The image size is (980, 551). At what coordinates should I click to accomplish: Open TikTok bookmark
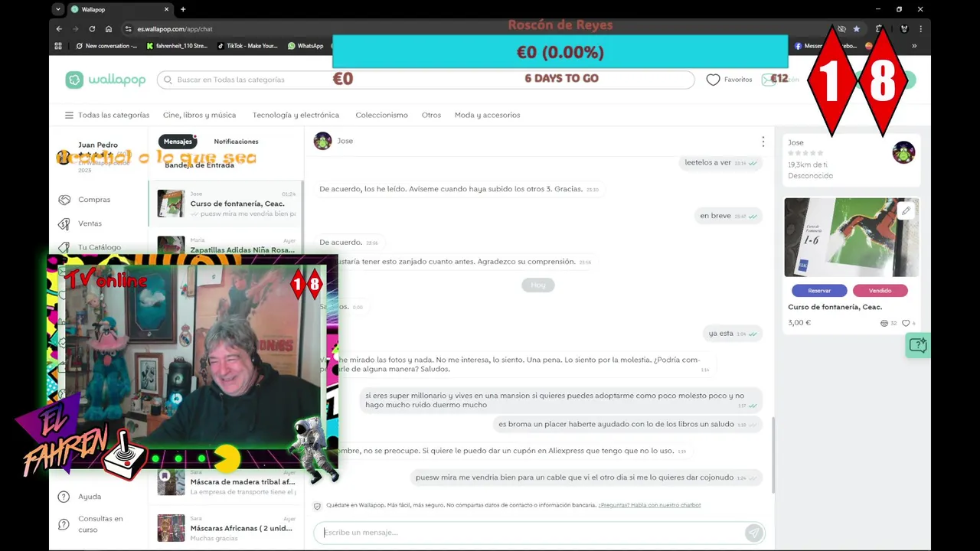point(247,46)
